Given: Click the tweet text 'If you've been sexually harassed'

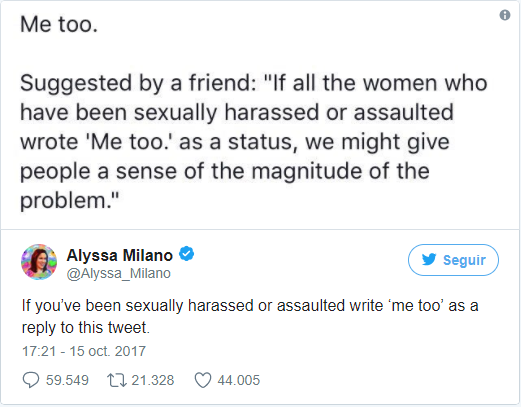Looking at the screenshot, I should pyautogui.click(x=136, y=306).
